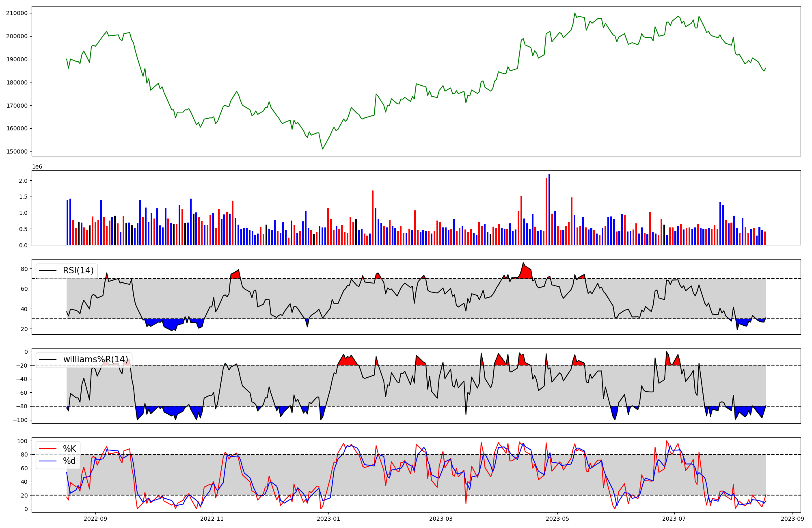The image size is (812, 528).
Task: Click the blue %d legend line swatch
Action: (x=48, y=461)
